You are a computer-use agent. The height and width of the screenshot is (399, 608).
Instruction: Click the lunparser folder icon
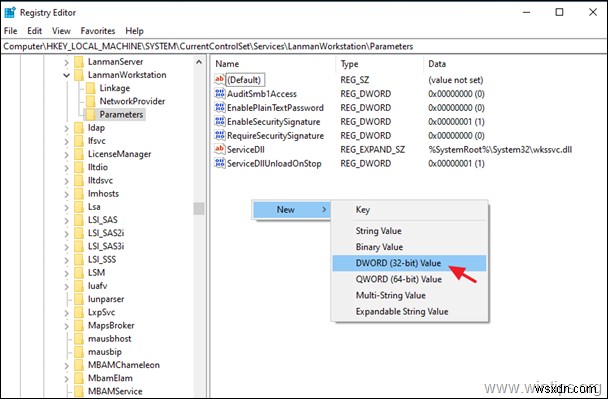tap(79, 299)
